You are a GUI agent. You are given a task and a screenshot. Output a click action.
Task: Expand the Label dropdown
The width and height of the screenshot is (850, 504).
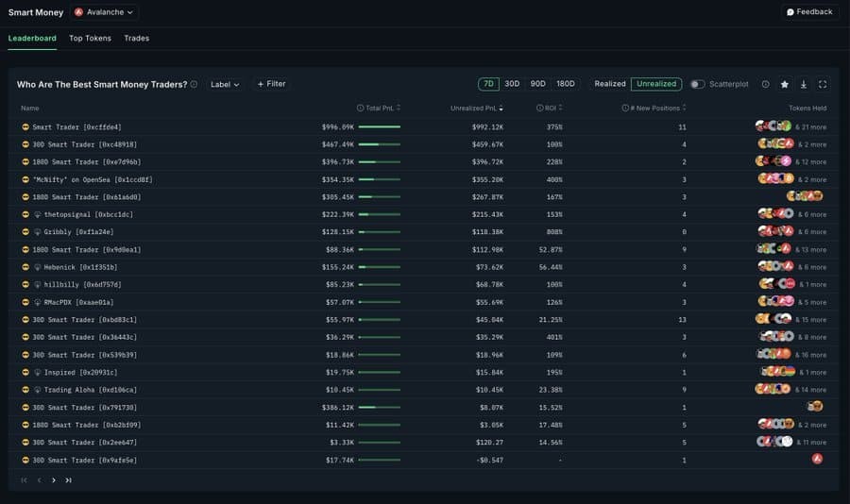(x=225, y=84)
